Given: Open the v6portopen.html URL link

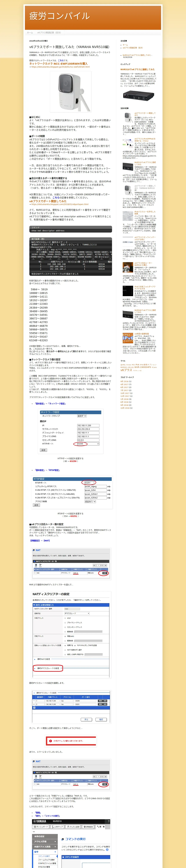Looking at the screenshot, I should [x=60, y=204].
